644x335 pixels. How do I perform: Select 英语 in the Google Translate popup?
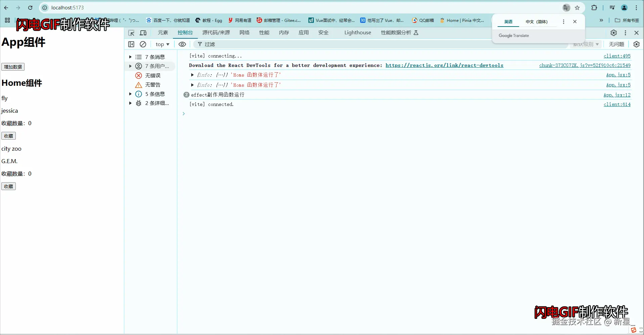point(508,22)
